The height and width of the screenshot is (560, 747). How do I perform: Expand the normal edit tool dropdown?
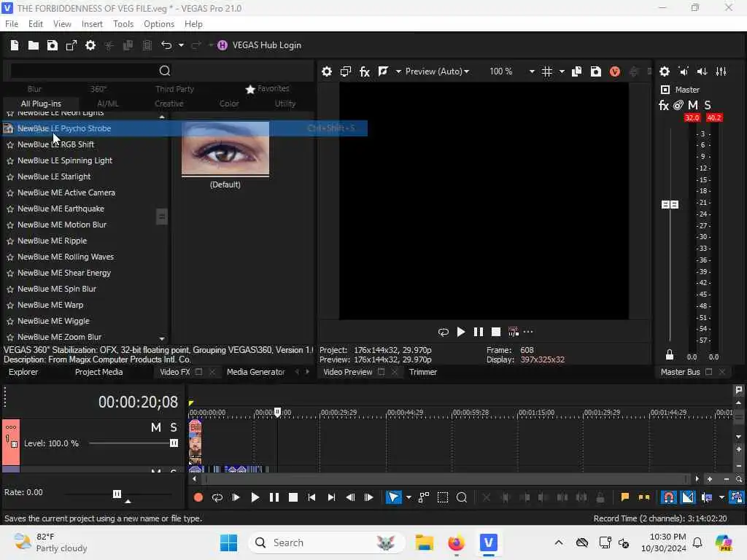(409, 497)
